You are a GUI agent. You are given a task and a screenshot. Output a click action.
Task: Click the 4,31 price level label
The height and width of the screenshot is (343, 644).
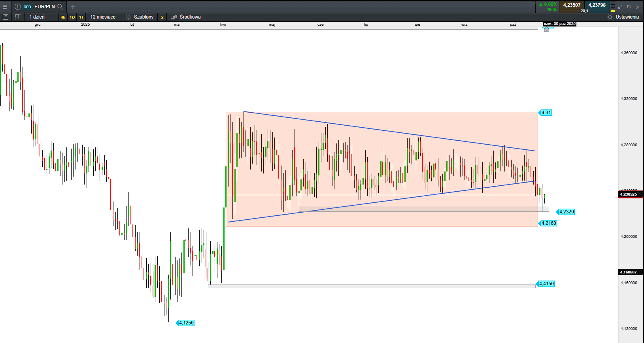546,113
